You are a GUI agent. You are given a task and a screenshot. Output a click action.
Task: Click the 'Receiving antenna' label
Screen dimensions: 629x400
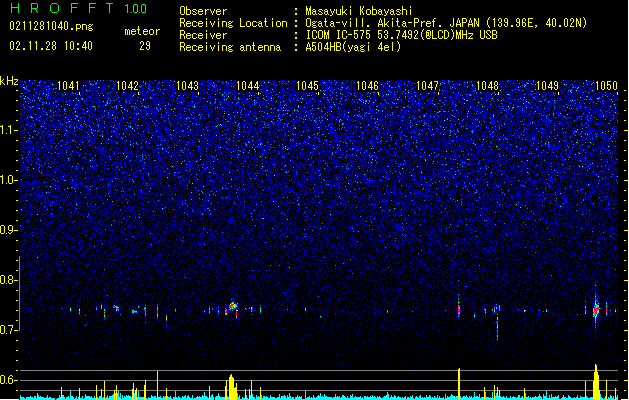tap(230, 47)
